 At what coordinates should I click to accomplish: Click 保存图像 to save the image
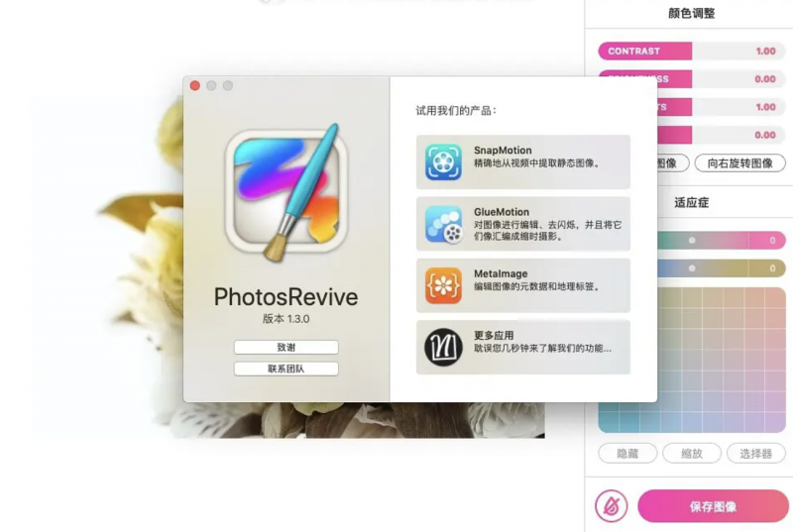pos(713,506)
